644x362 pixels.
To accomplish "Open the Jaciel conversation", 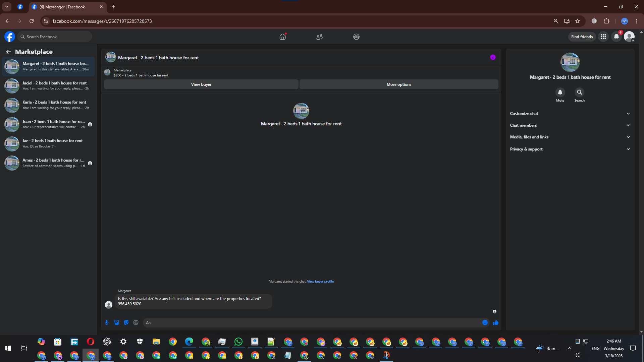I will click(49, 86).
